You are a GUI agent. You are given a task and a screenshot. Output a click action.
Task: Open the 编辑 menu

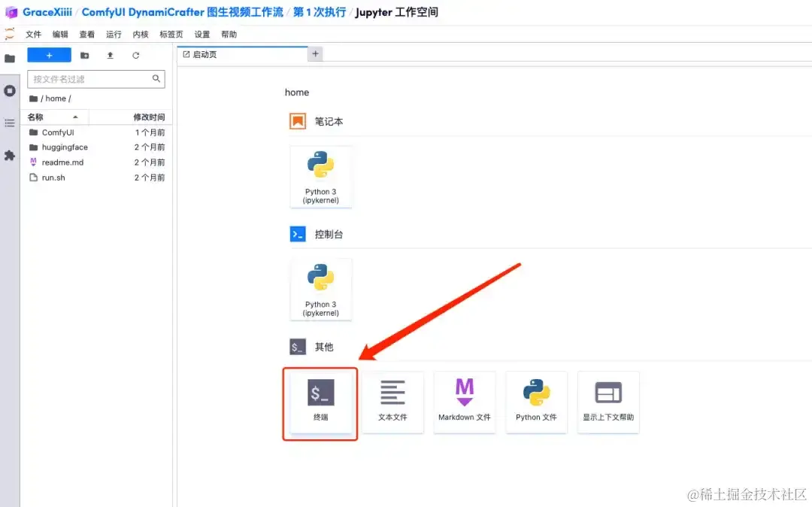(60, 34)
